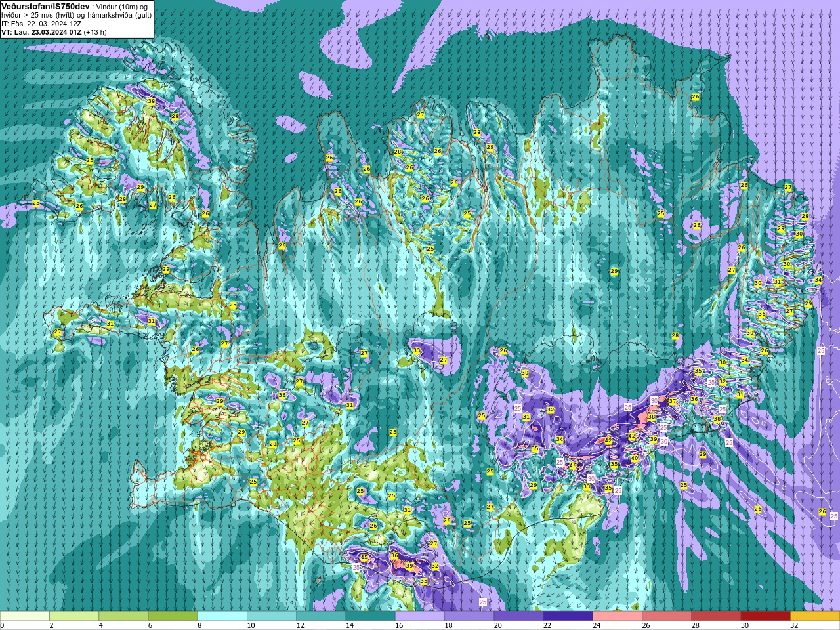The width and height of the screenshot is (840, 630).
Task: Click the orange above-32 m/s legend swatch
Action: coord(815,616)
